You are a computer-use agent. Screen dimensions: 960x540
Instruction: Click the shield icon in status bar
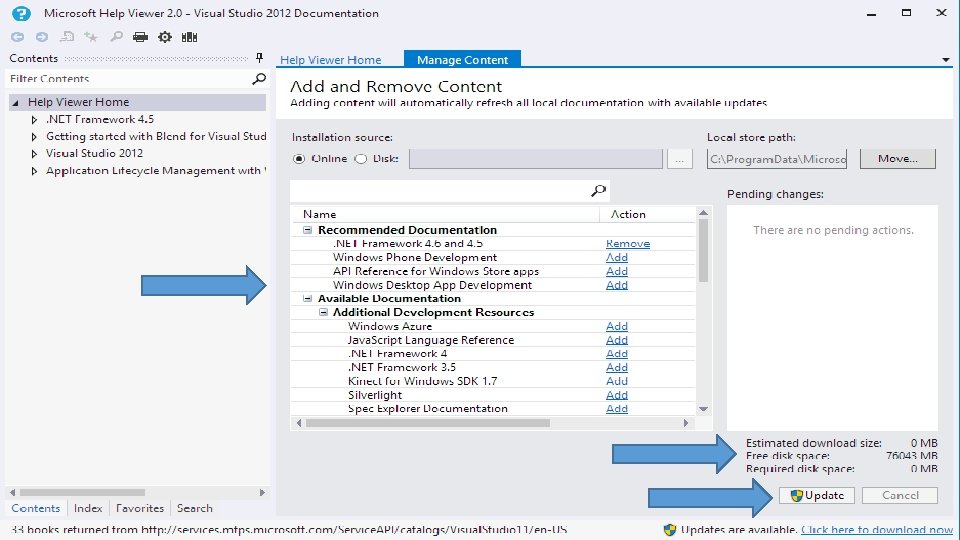pos(670,530)
